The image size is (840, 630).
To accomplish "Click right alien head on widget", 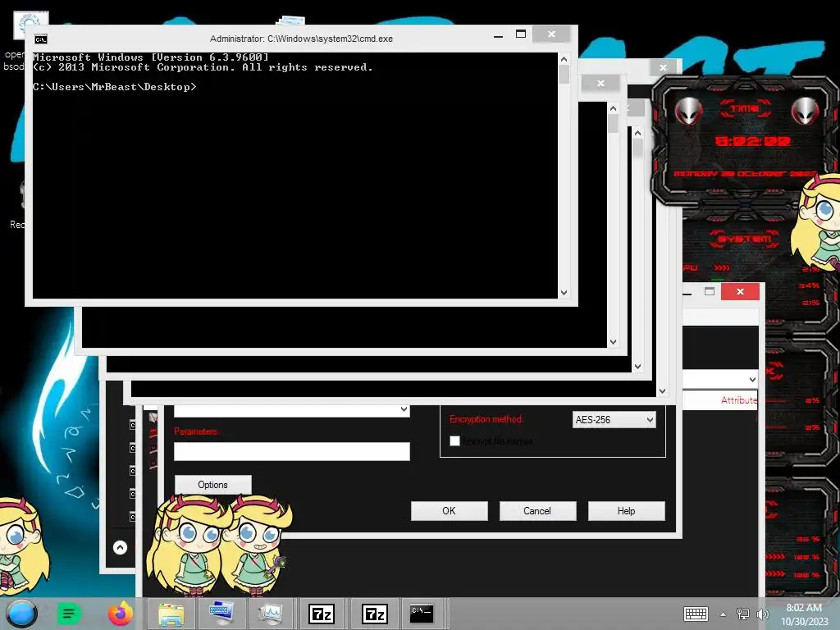I will pyautogui.click(x=805, y=111).
